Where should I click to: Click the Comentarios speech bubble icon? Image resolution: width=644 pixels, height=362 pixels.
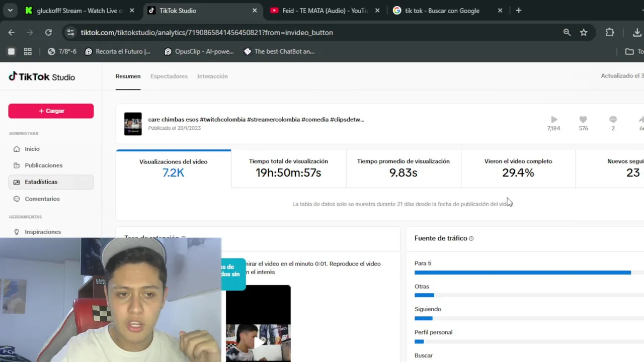(x=17, y=199)
